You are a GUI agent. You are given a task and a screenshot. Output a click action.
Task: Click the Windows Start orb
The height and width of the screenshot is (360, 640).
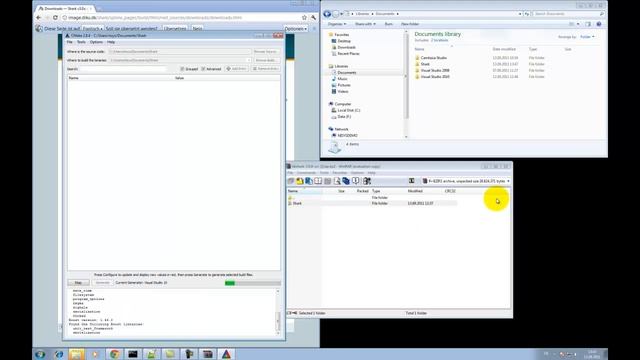click(40, 354)
